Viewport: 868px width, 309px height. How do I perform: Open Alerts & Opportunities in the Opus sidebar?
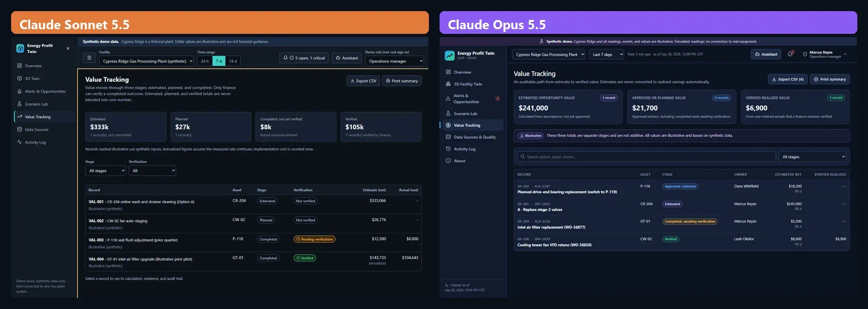click(473, 99)
